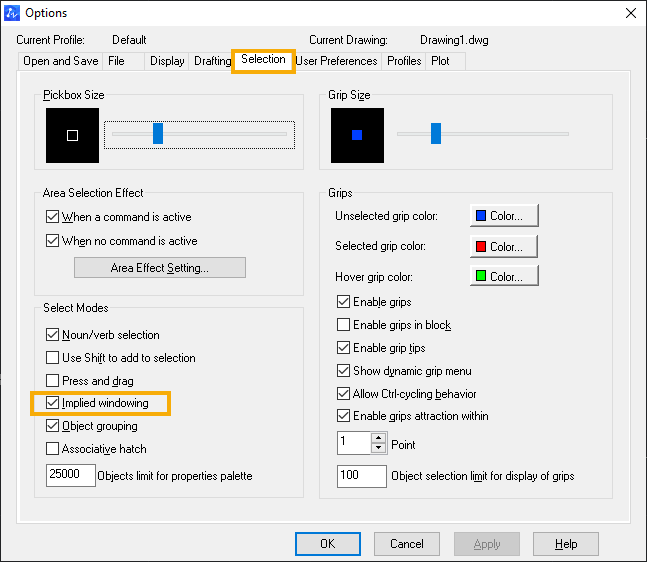Viewport: 647px width, 562px height.
Task: Click the Apply button
Action: pyautogui.click(x=487, y=544)
